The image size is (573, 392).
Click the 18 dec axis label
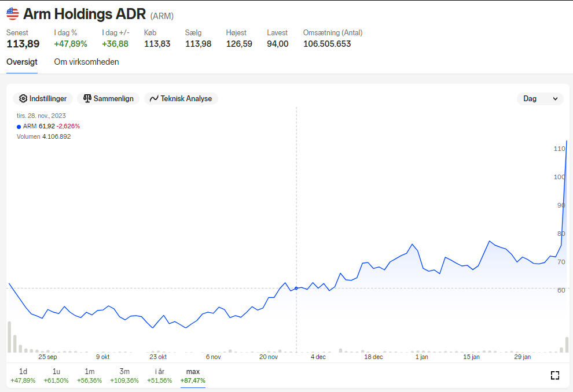click(x=373, y=357)
